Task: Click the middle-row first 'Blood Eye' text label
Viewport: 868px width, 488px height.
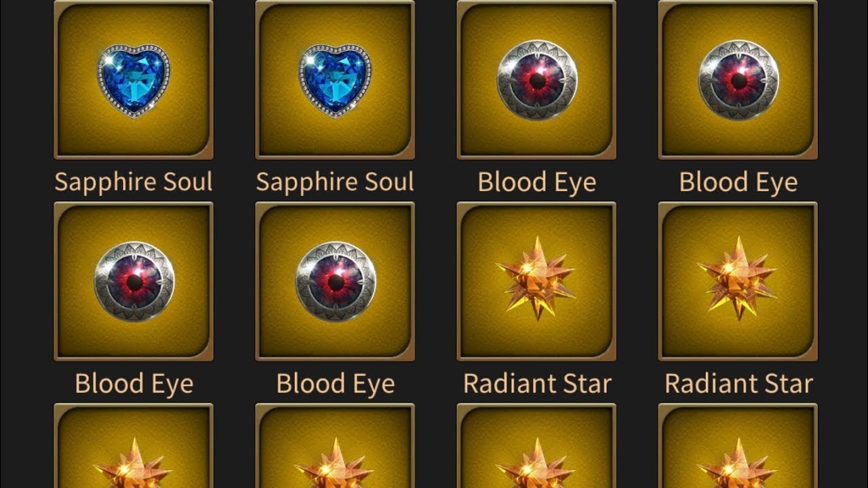Action: click(134, 384)
